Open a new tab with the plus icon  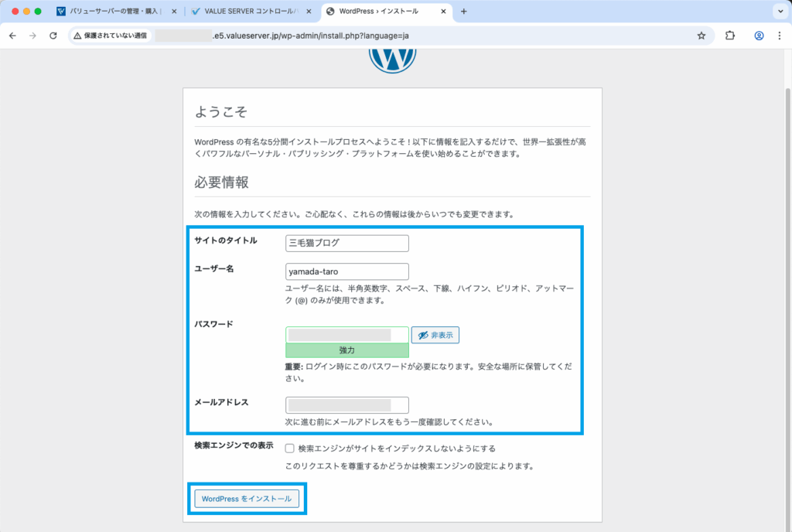point(464,12)
